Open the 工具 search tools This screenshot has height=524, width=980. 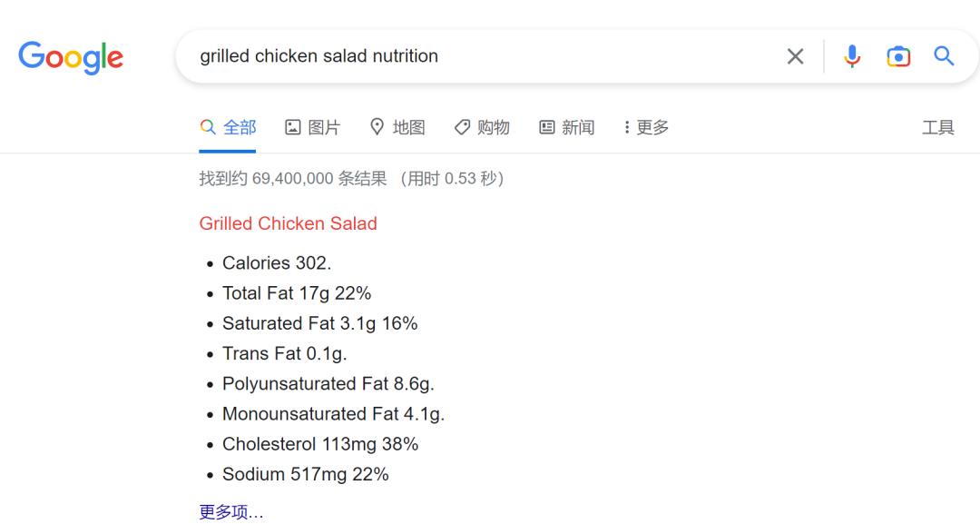938,127
